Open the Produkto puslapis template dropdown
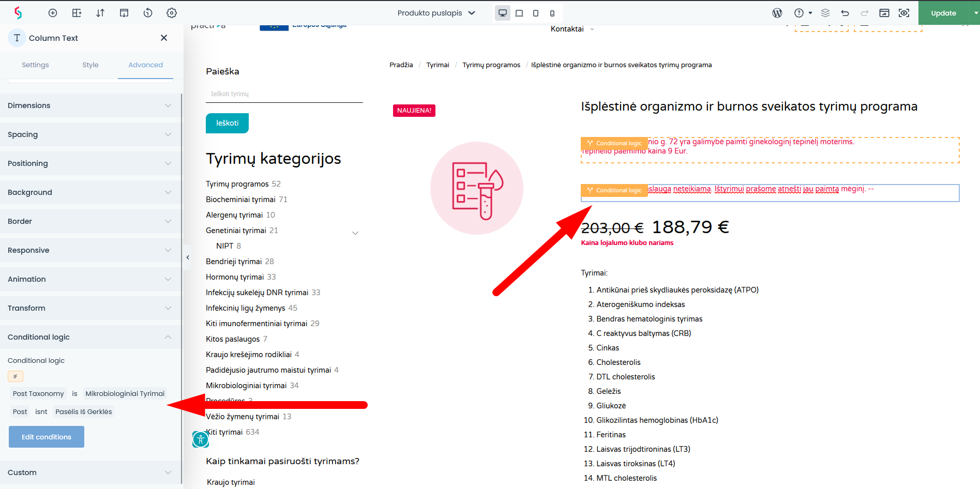The height and width of the screenshot is (489, 980). point(436,13)
